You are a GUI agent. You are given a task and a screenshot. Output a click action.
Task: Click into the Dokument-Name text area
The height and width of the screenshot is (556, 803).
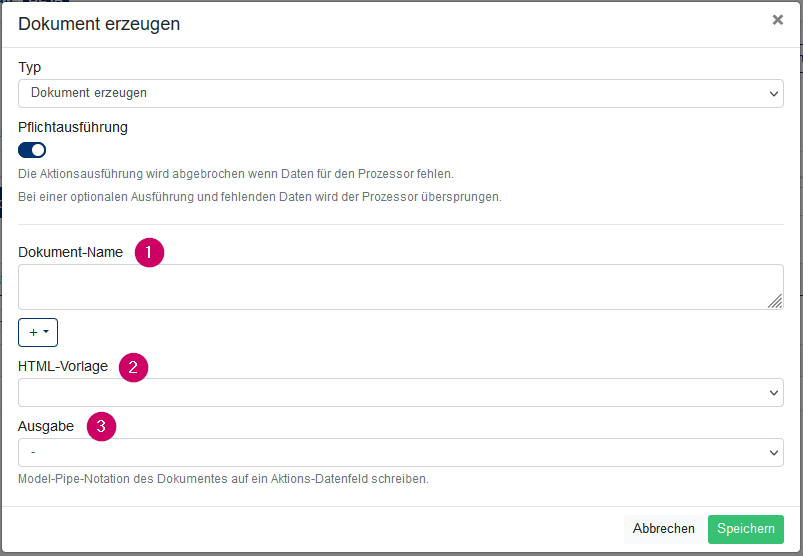click(x=400, y=287)
